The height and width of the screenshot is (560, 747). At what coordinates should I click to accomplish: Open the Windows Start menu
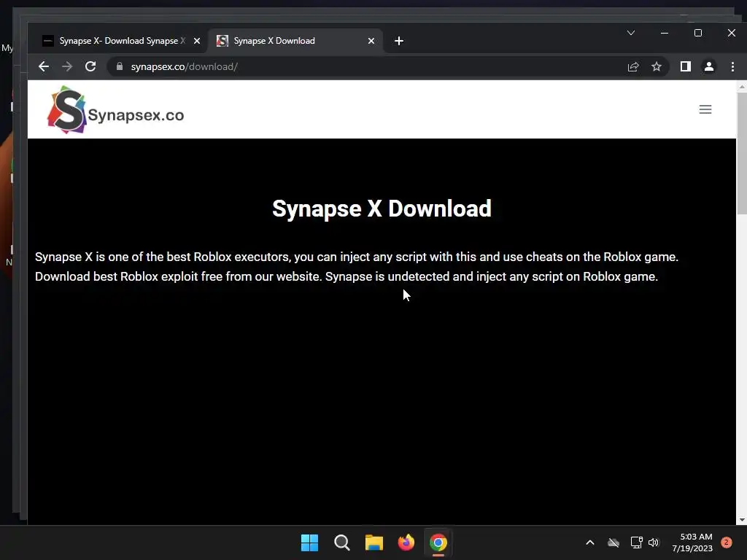[x=309, y=542]
